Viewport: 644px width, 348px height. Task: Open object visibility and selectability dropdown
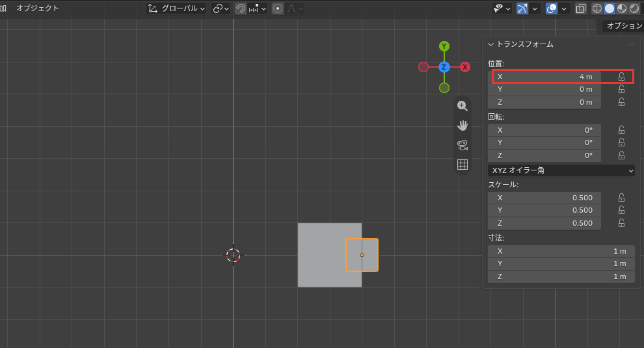(x=502, y=8)
